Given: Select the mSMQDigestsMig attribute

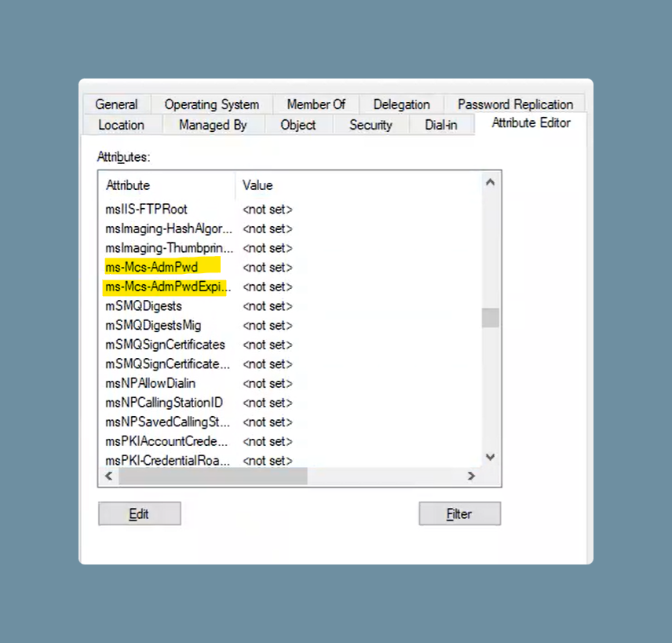Looking at the screenshot, I should 153,325.
